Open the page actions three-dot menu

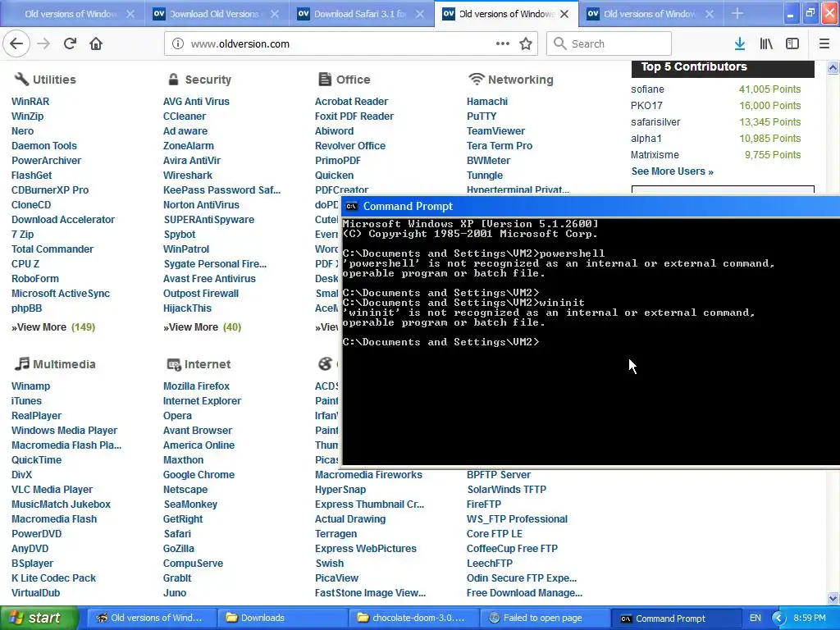(503, 43)
